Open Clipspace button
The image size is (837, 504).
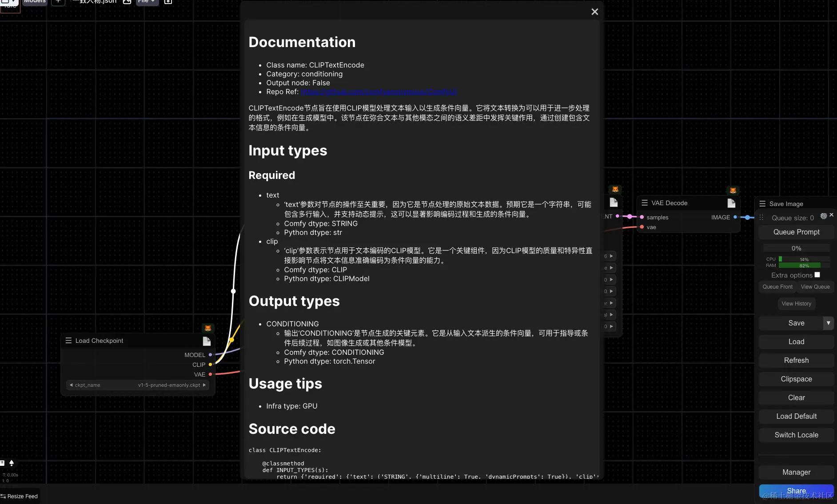[x=796, y=379]
